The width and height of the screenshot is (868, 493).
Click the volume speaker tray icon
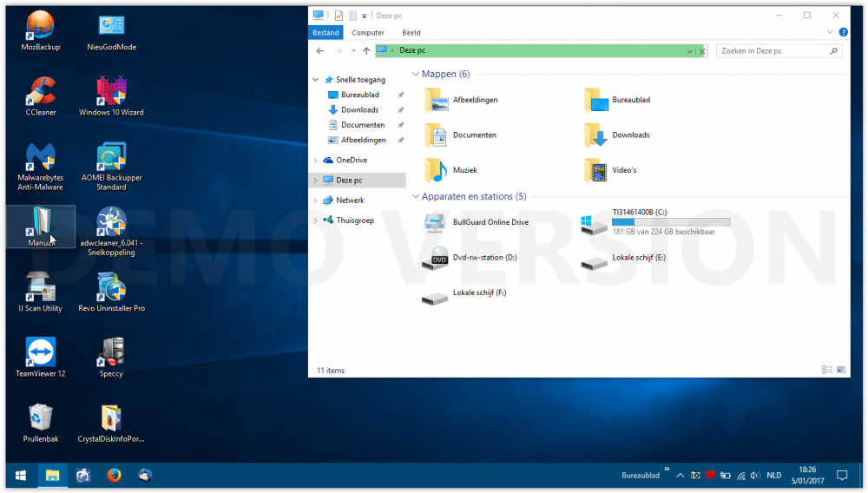pyautogui.click(x=754, y=476)
